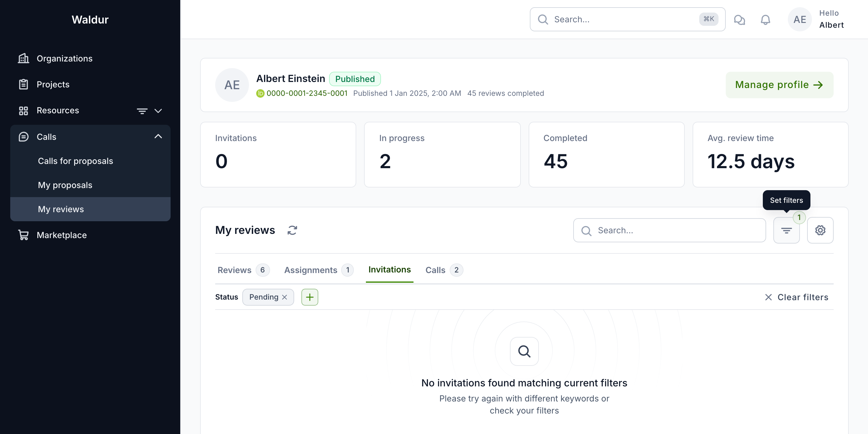
Task: Click the "45 reviews completed" text
Action: pyautogui.click(x=505, y=93)
